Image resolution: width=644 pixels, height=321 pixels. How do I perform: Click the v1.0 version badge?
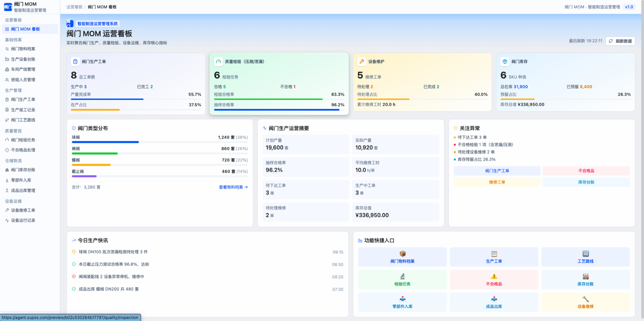point(629,7)
